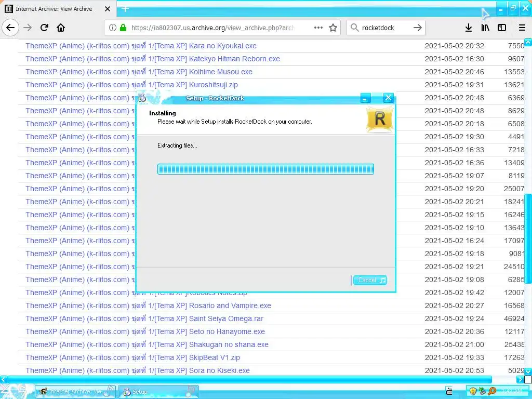This screenshot has height=399, width=532.
Task: Click the horizontal scroll right arrow
Action: tap(520, 379)
